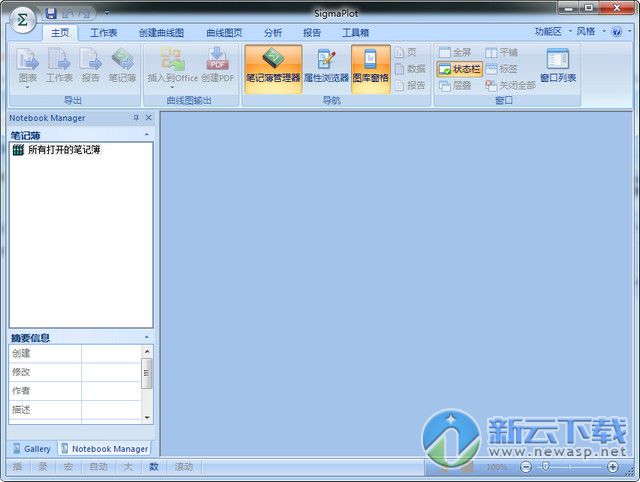
Task: Click zoom out minus button
Action: click(x=526, y=467)
